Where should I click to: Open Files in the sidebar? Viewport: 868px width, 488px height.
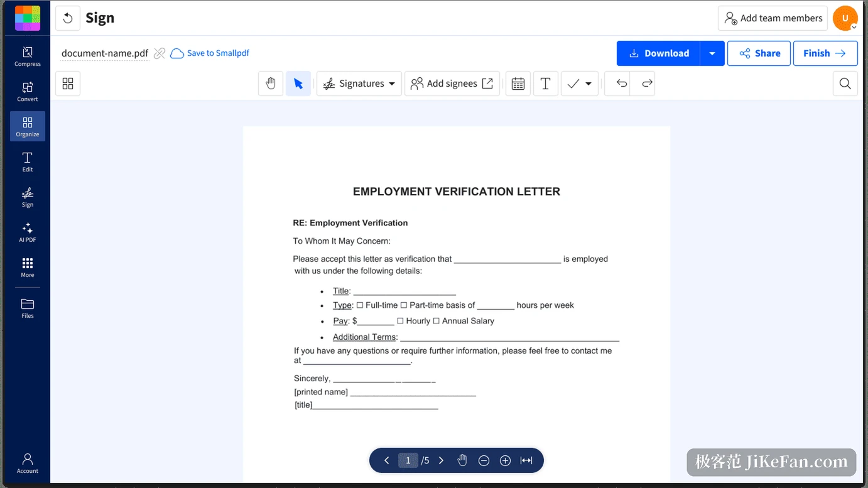(28, 308)
